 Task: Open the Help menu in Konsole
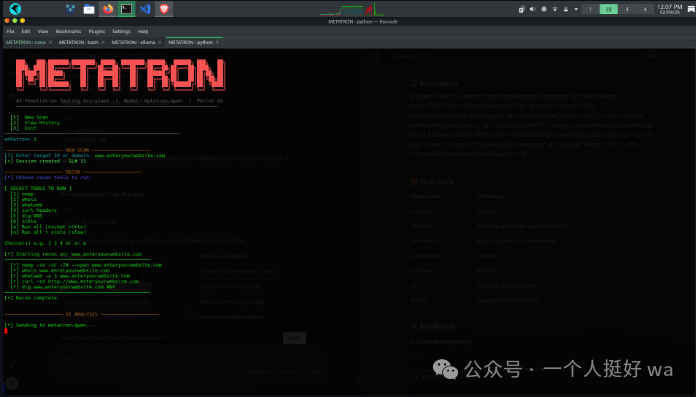click(142, 32)
